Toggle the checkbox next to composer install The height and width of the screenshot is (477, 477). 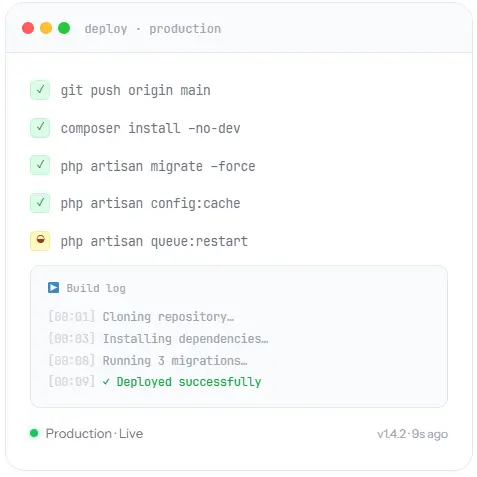[x=40, y=128]
